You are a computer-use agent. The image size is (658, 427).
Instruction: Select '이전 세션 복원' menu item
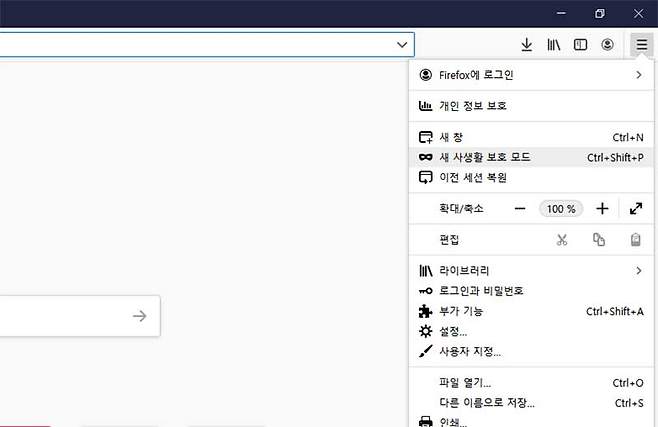531,177
